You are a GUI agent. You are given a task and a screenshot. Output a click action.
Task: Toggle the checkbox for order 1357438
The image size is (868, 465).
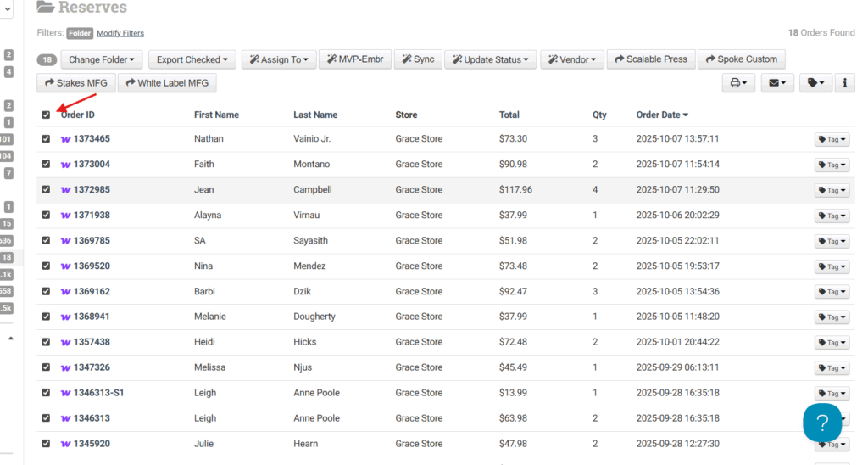click(x=46, y=343)
